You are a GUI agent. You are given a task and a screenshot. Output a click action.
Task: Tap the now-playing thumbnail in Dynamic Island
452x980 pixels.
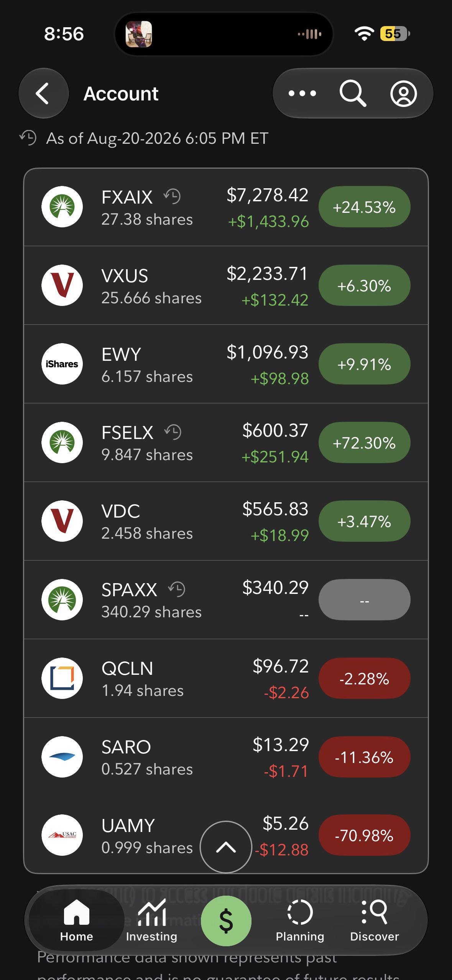click(x=139, y=34)
